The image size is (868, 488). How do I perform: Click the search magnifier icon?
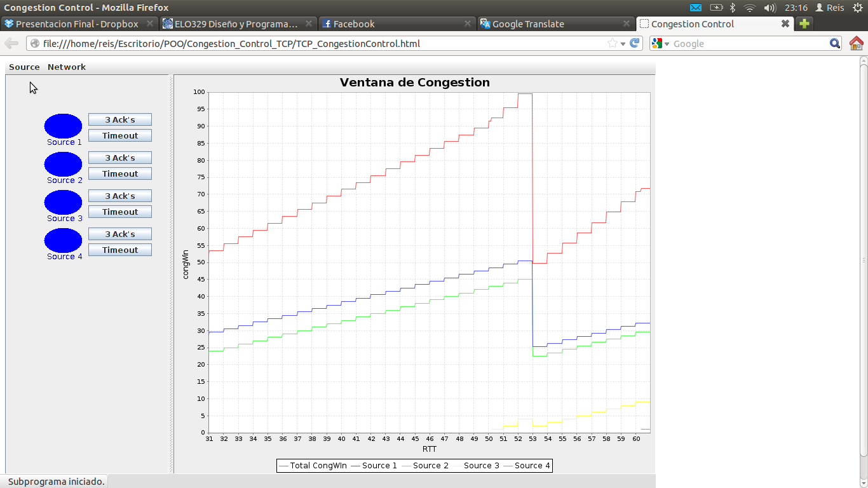pos(836,43)
